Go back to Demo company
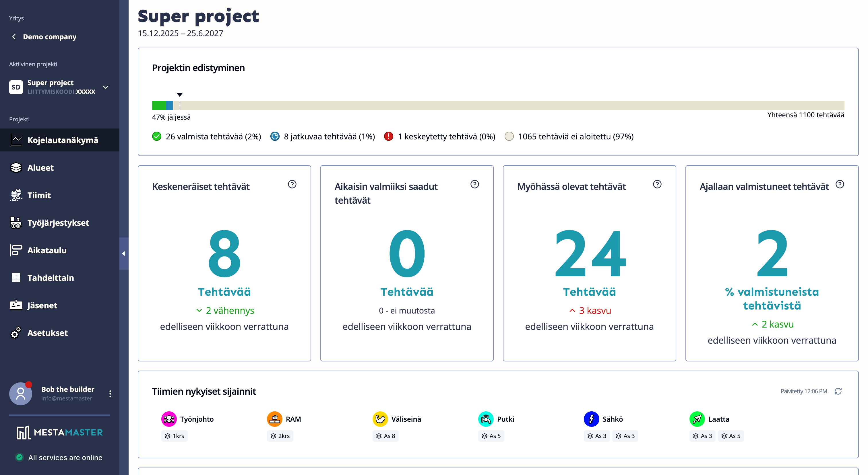Screen dimensions: 868x475 (13, 37)
